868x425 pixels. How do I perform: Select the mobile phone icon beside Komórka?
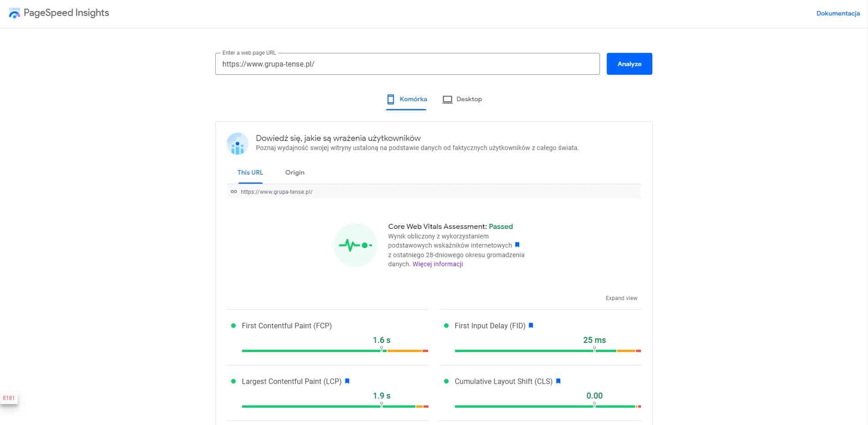391,99
